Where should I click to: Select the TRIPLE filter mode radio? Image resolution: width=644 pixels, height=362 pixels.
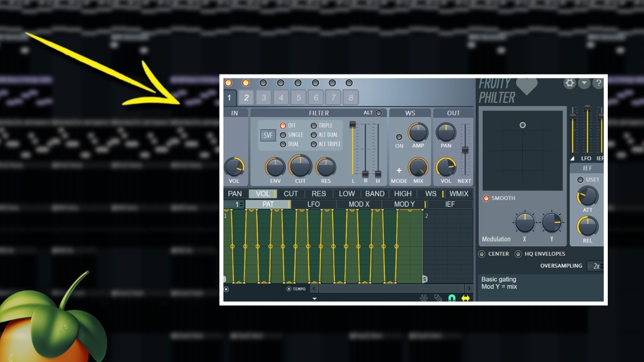point(313,126)
